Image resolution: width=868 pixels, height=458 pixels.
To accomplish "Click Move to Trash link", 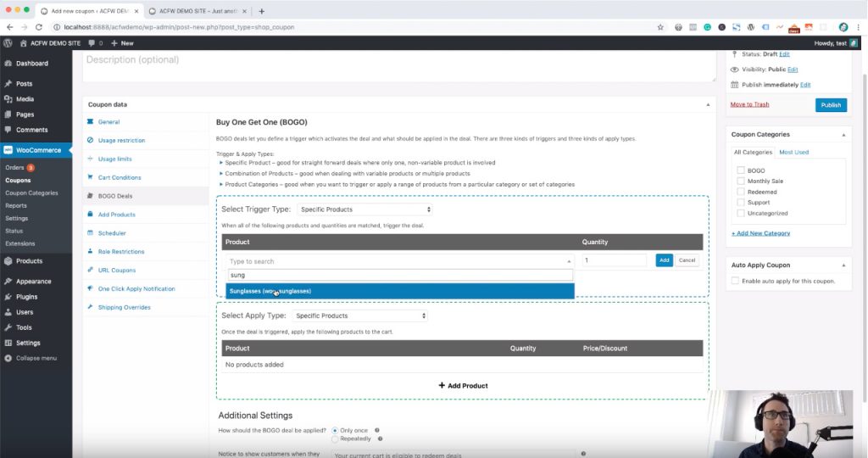I will coord(749,104).
